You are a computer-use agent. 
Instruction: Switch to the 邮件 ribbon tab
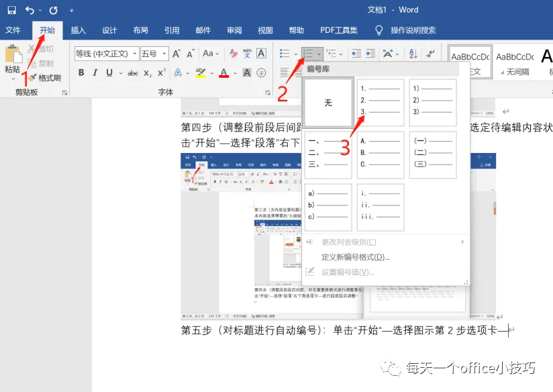203,30
